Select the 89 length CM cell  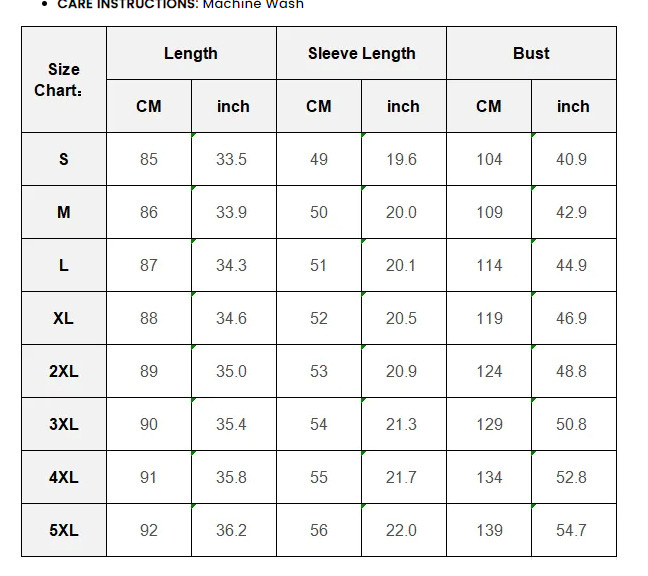(149, 371)
